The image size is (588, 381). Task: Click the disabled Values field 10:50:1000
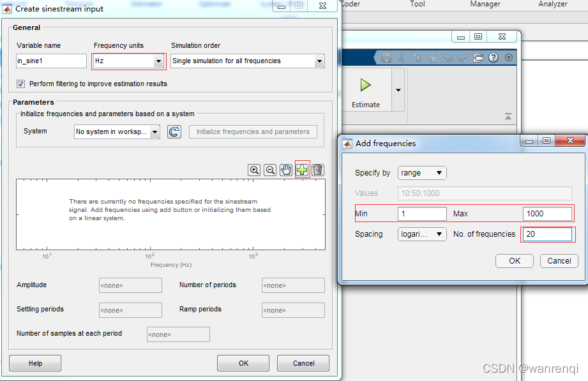coord(485,193)
